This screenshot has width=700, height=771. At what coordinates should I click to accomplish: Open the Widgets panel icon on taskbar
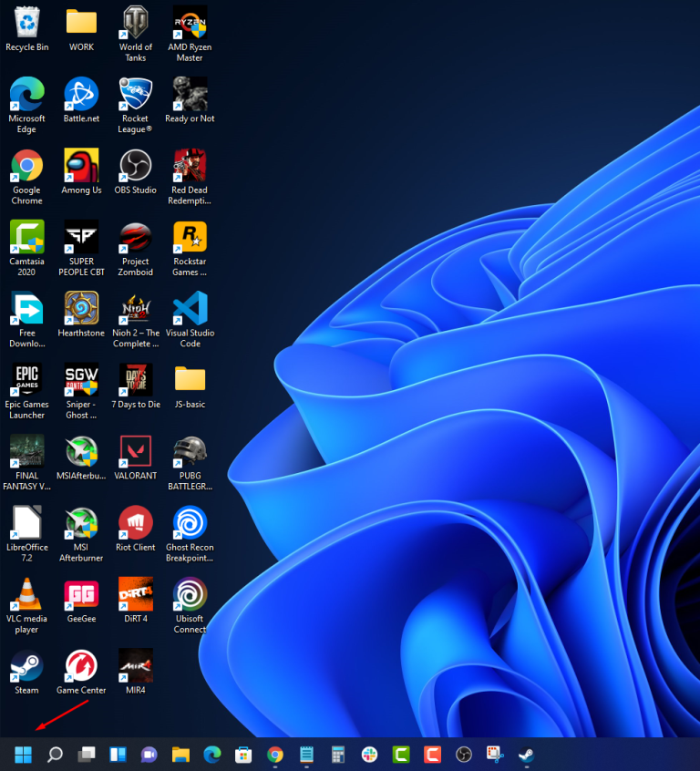click(118, 754)
